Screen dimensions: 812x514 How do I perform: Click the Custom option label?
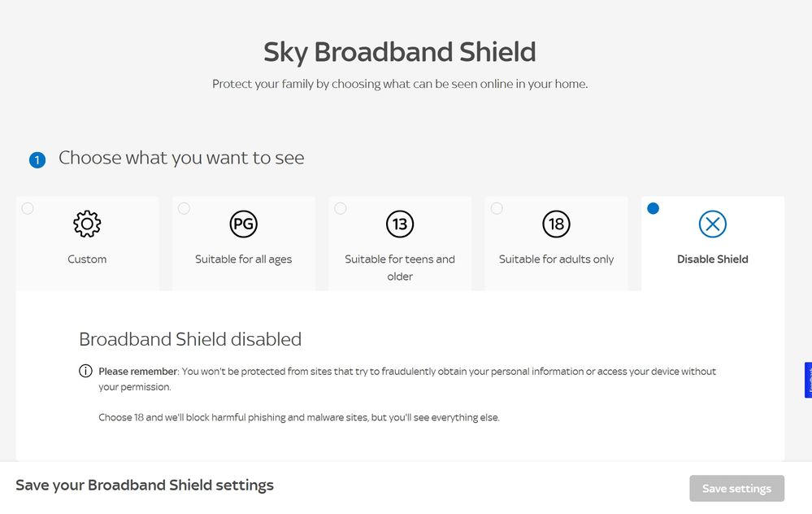[x=87, y=259]
